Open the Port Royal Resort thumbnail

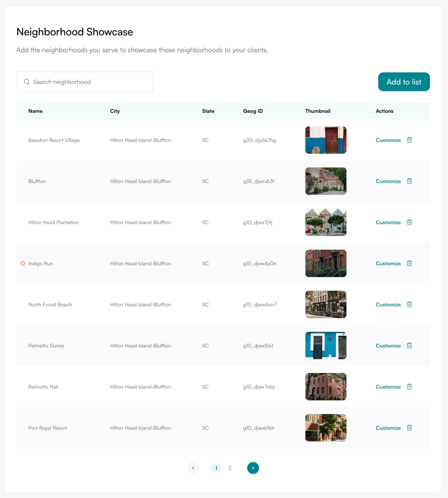(x=326, y=428)
